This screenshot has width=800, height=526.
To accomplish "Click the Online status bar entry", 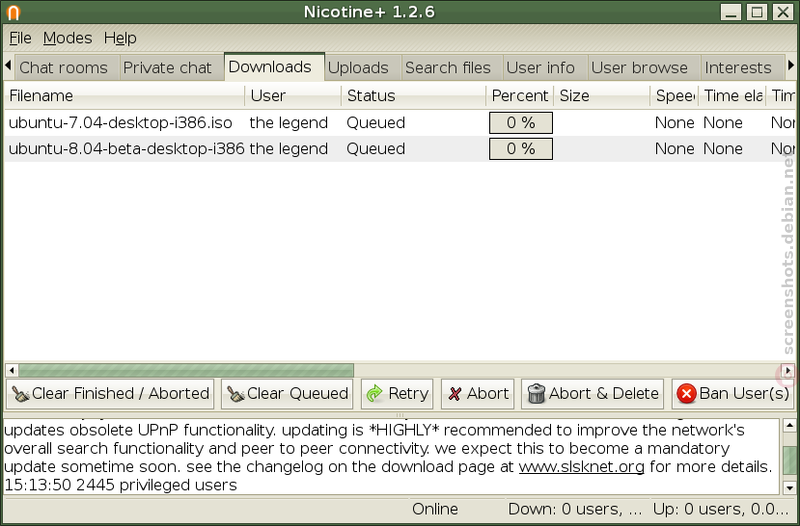I will coord(435,509).
